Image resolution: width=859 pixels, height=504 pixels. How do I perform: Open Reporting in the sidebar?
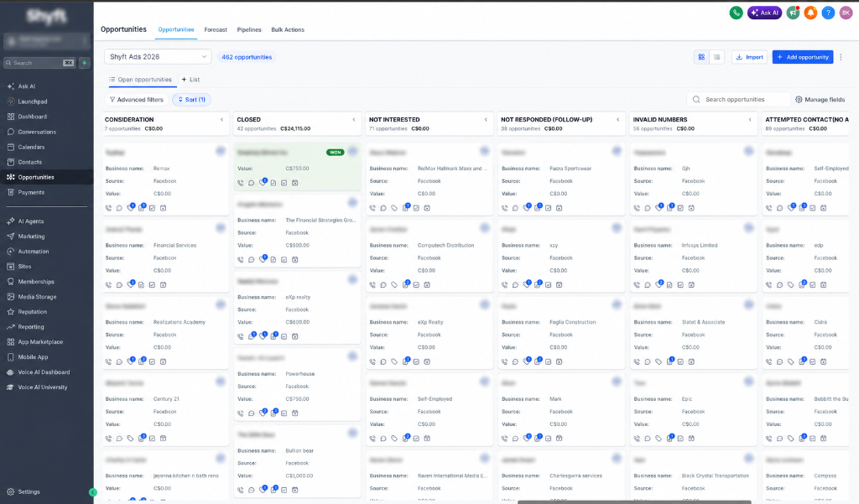(31, 327)
